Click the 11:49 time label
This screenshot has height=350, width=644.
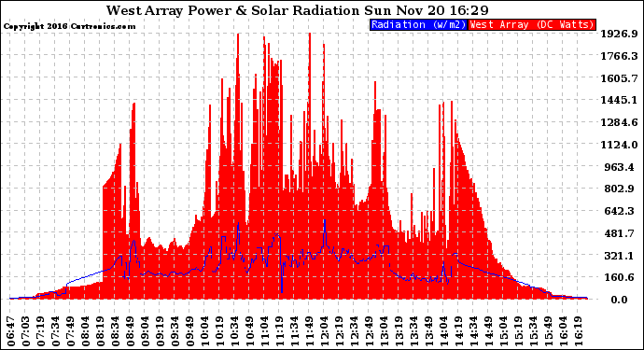309,331
